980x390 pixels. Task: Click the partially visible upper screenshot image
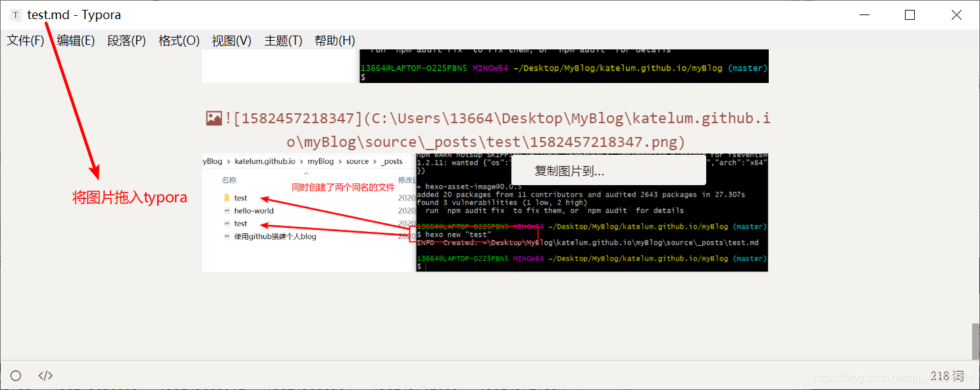coord(485,66)
